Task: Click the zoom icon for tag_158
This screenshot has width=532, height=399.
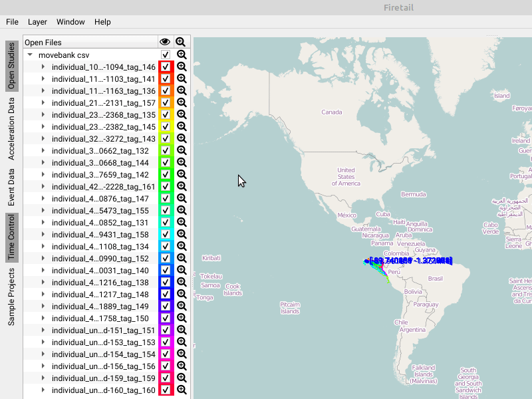Action: [x=181, y=235]
